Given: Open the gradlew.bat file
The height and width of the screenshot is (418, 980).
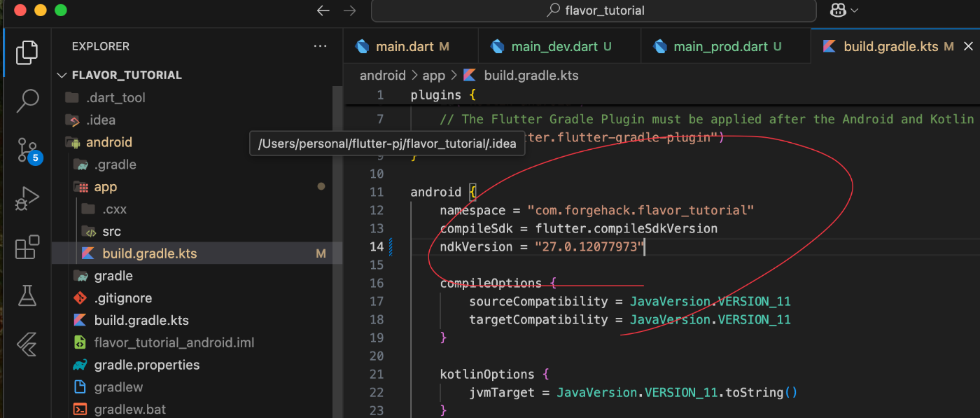Looking at the screenshot, I should click(129, 410).
